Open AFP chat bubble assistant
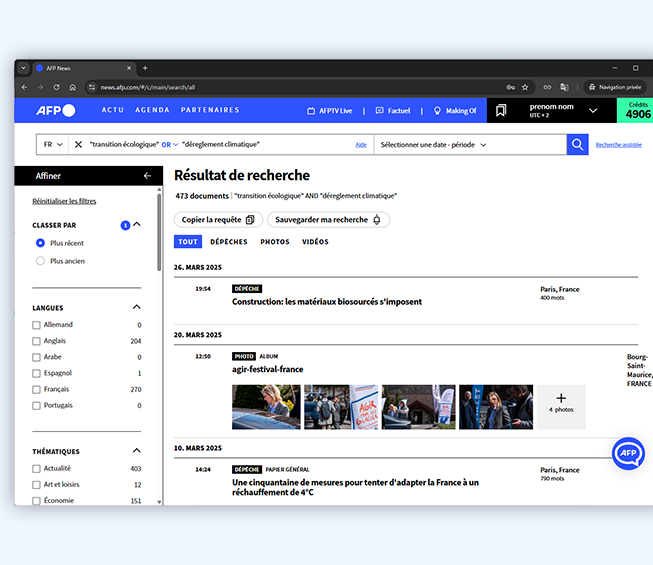Screen dimensions: 653x565 [x=628, y=453]
